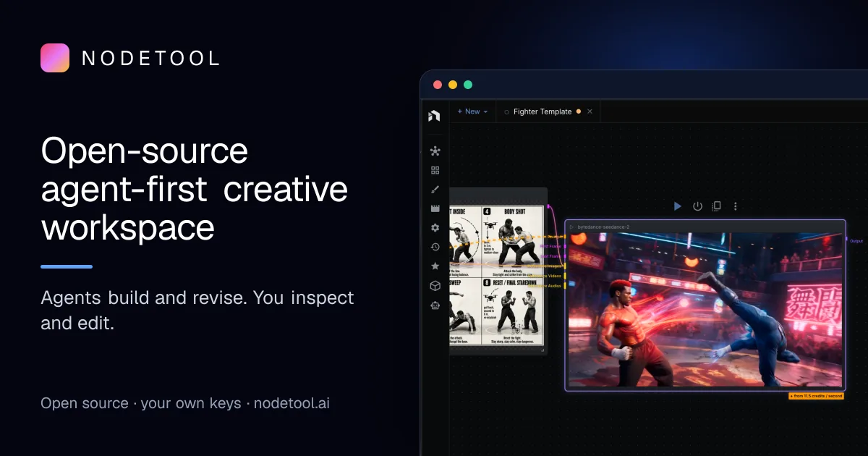The width and height of the screenshot is (868, 456).
Task: Click the small play arrow in node header
Action: pyautogui.click(x=571, y=227)
